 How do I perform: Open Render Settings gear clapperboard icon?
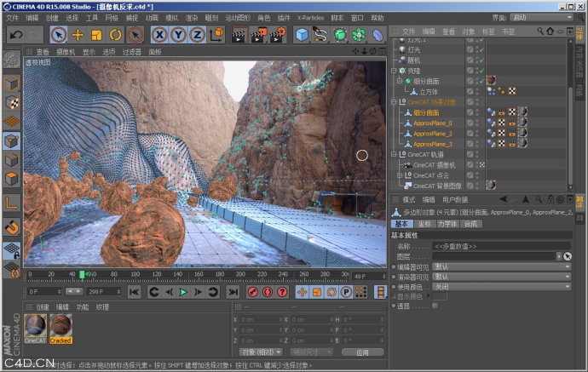pyautogui.click(x=279, y=35)
